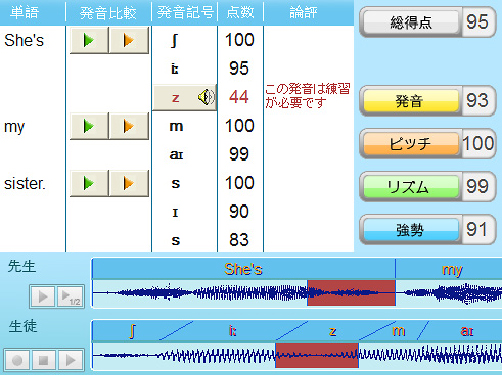The height and width of the screenshot is (376, 502).
Task: Play student pronunciation for "She's" (orange arrow)
Action: point(129,40)
